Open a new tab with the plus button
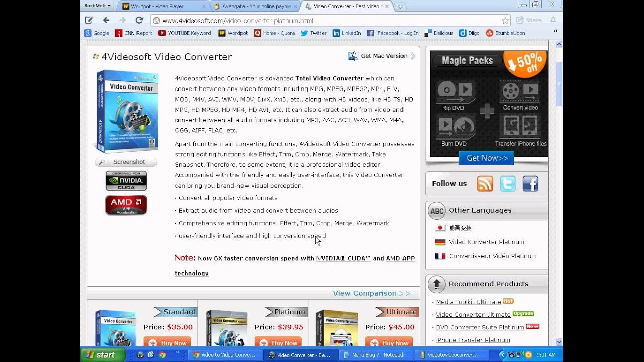This screenshot has height=362, width=644. click(400, 7)
